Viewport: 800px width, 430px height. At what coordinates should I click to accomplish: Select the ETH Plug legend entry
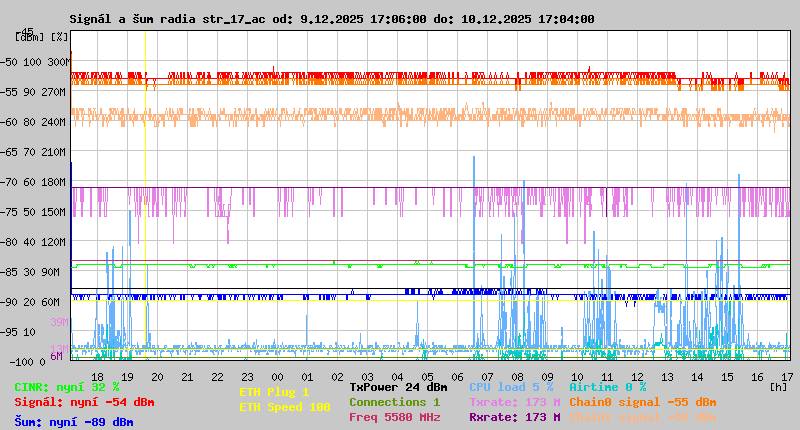click(x=274, y=392)
